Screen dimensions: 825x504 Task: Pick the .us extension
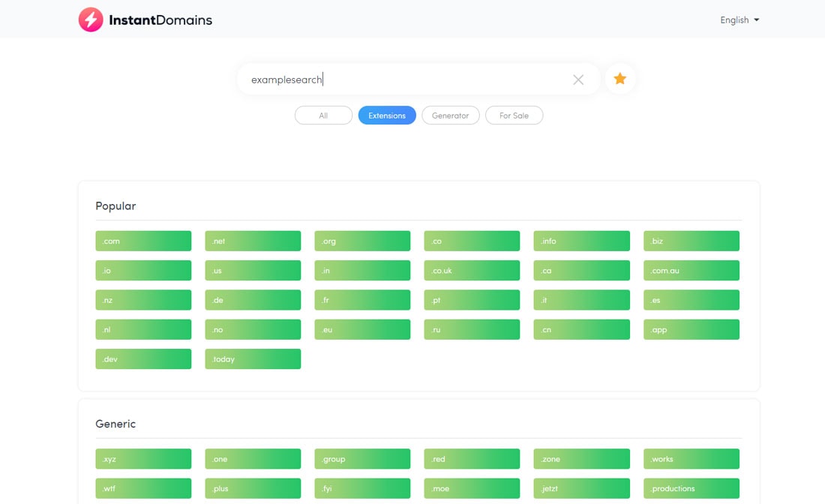pos(253,271)
